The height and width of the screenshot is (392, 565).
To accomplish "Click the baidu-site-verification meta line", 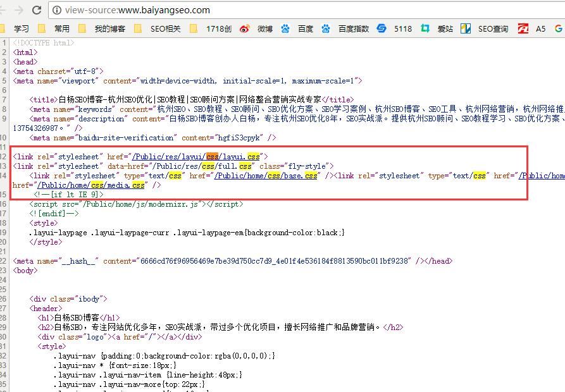I will (x=152, y=137).
